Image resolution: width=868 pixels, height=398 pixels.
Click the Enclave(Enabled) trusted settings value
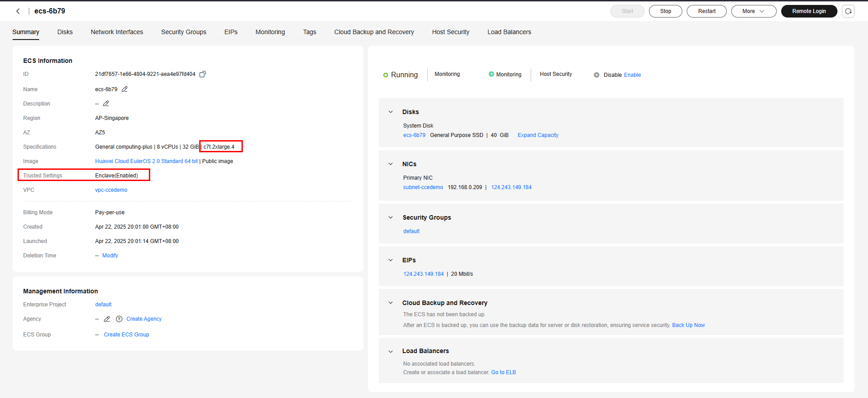[x=116, y=176]
